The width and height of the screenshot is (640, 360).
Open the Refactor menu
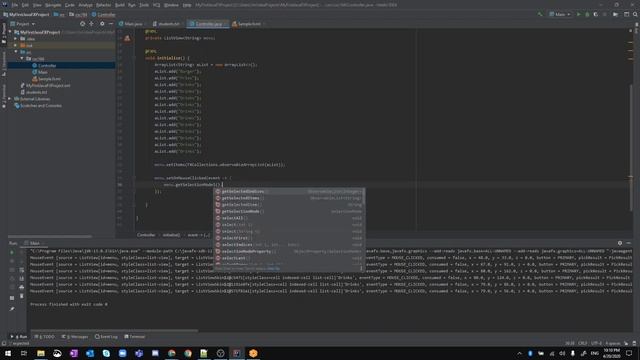[103, 5]
